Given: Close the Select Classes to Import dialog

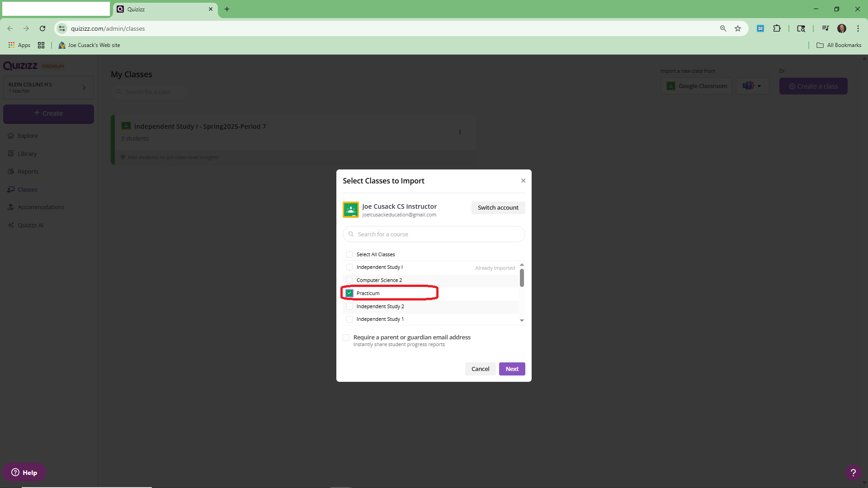Looking at the screenshot, I should [x=523, y=181].
